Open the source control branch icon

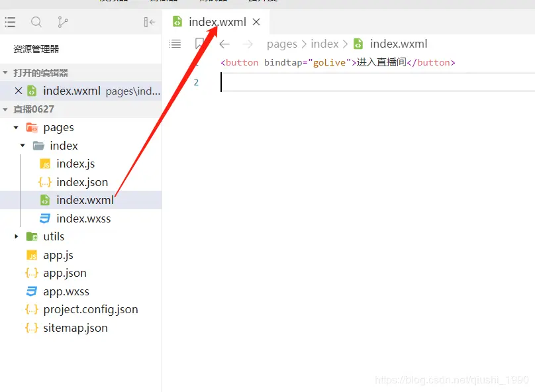coord(62,22)
